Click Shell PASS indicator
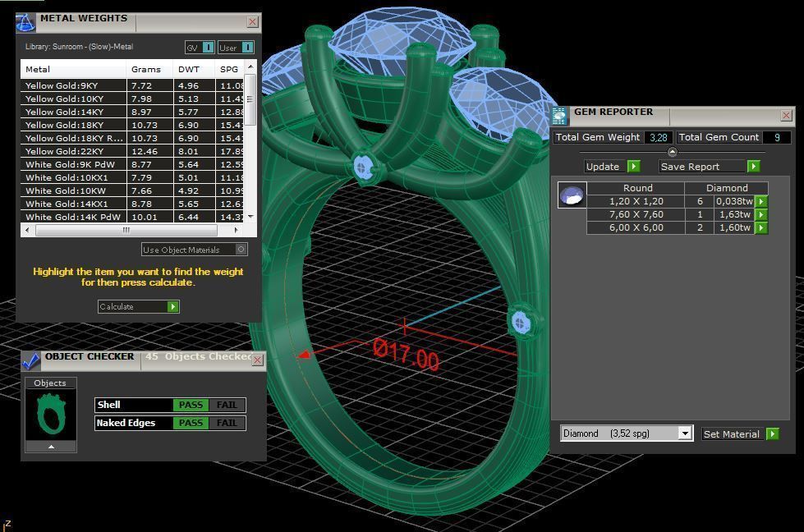 click(191, 405)
